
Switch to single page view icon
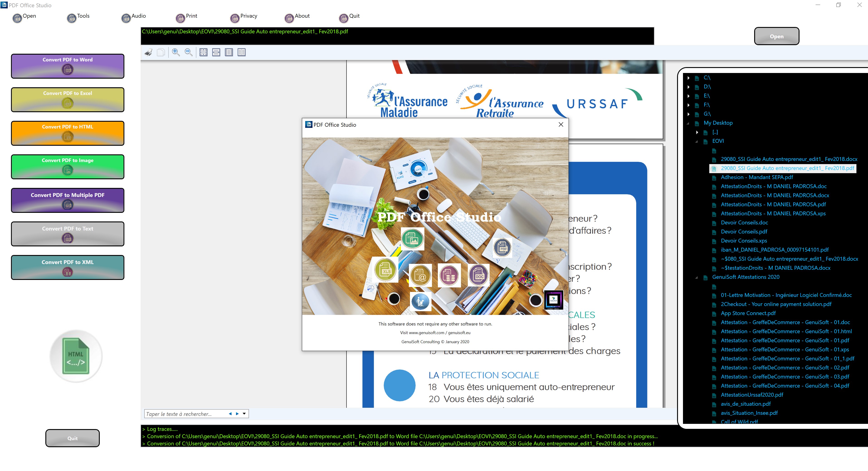229,52
